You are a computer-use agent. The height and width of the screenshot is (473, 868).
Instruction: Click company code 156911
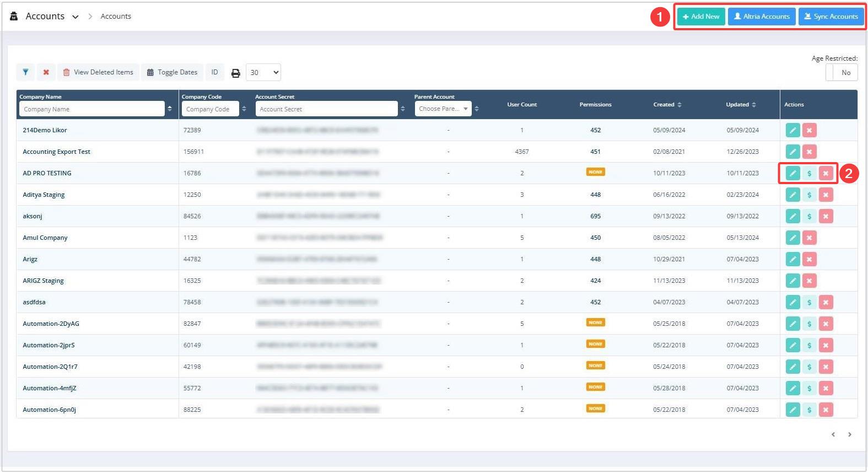click(193, 152)
